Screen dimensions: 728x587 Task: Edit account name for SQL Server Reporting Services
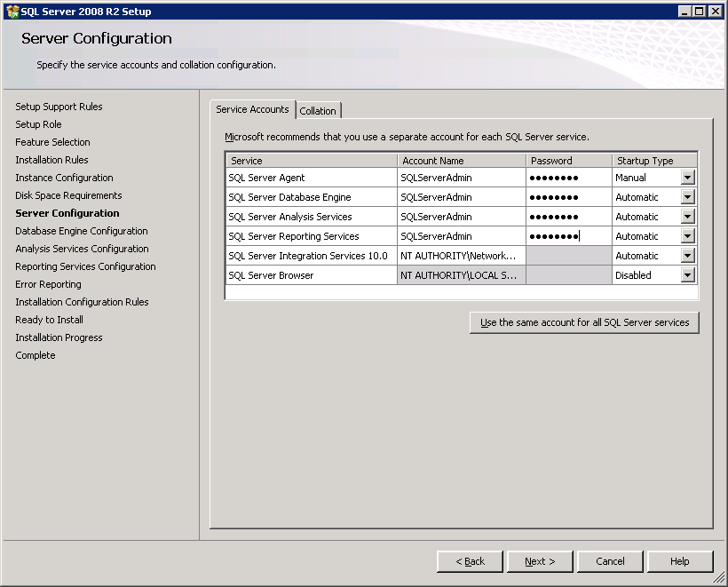point(462,236)
